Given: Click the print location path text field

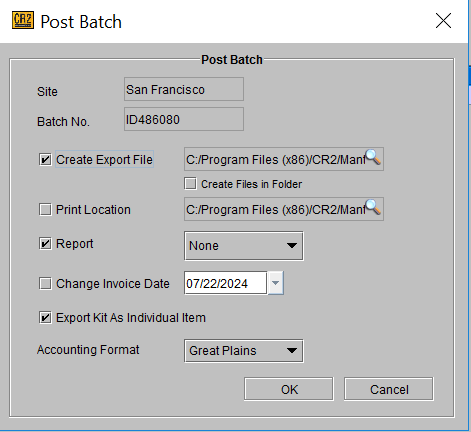Looking at the screenshot, I should click(284, 209).
